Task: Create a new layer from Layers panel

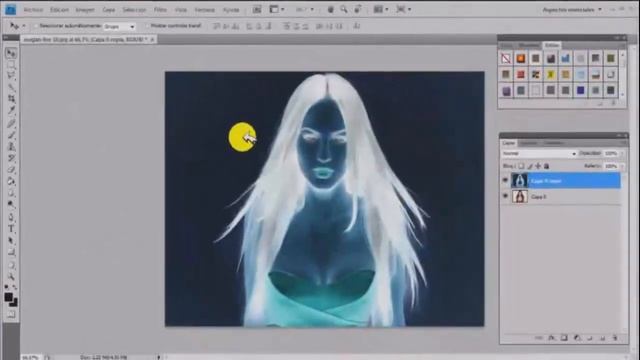Action: [x=602, y=338]
